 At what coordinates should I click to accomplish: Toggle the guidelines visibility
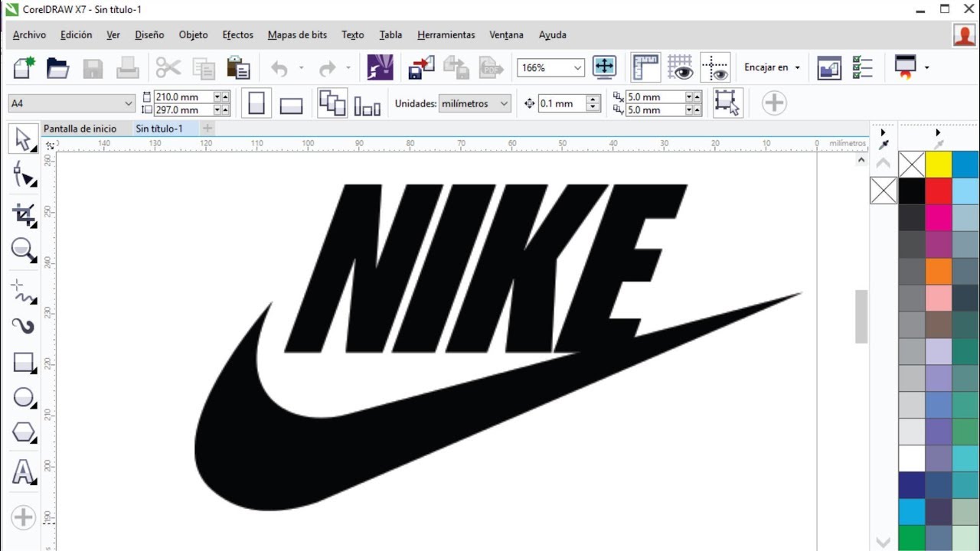pyautogui.click(x=715, y=67)
